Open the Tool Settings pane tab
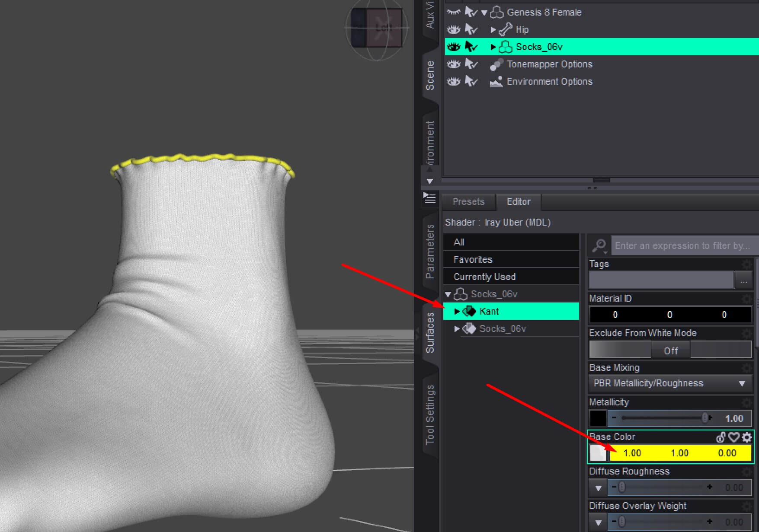Screen dimensions: 759x532 coord(430,414)
